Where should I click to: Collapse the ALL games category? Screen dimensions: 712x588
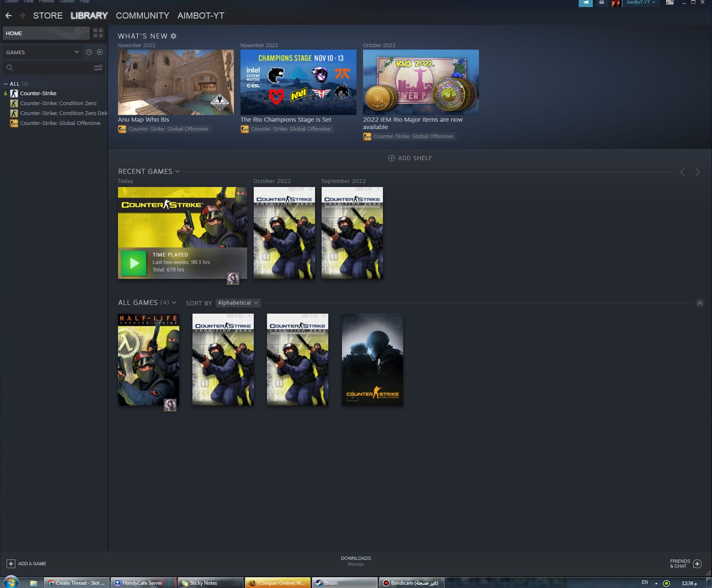(x=6, y=84)
